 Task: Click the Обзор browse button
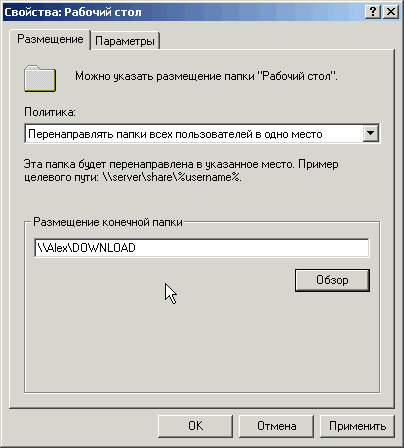[x=332, y=280]
